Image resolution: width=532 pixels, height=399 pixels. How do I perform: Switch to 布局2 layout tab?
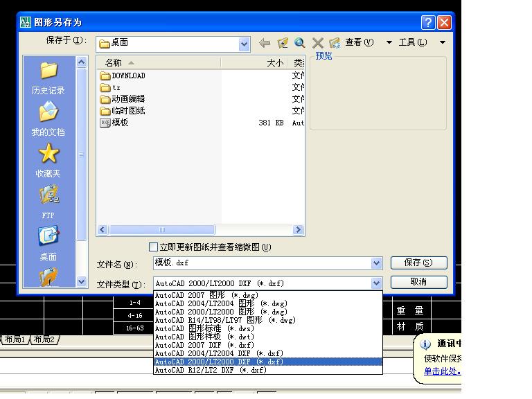coord(44,339)
